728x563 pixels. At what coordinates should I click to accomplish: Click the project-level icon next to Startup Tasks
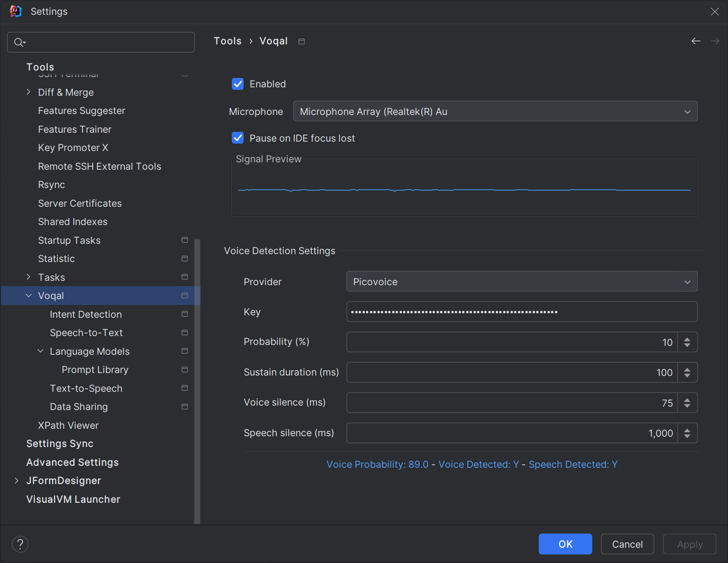click(185, 240)
